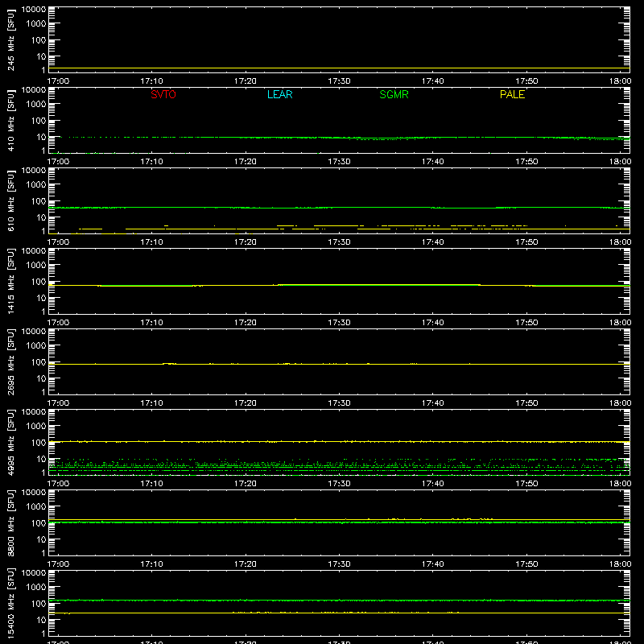Click 17:30 under the 1415 MHz panel
644x644 pixels.
(x=339, y=323)
